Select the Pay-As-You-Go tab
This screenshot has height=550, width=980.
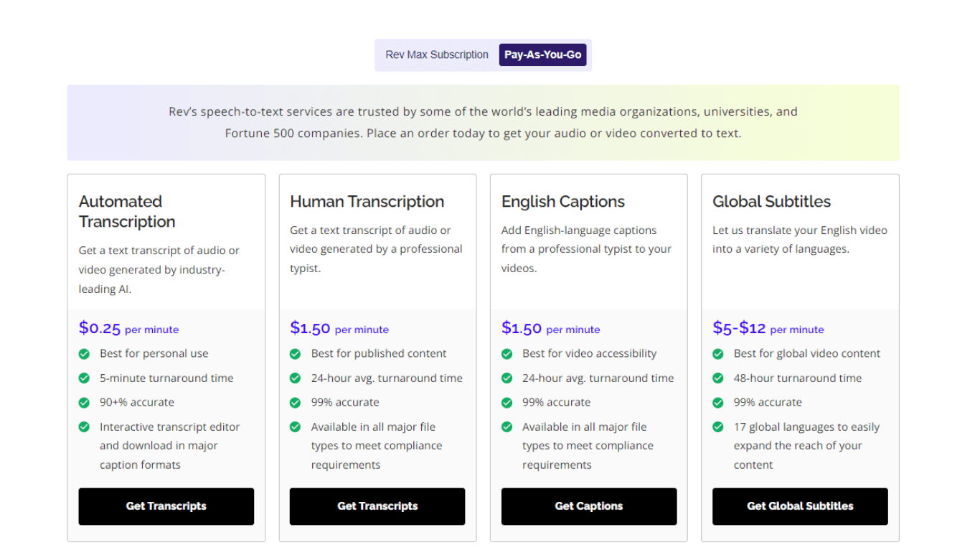(x=542, y=55)
